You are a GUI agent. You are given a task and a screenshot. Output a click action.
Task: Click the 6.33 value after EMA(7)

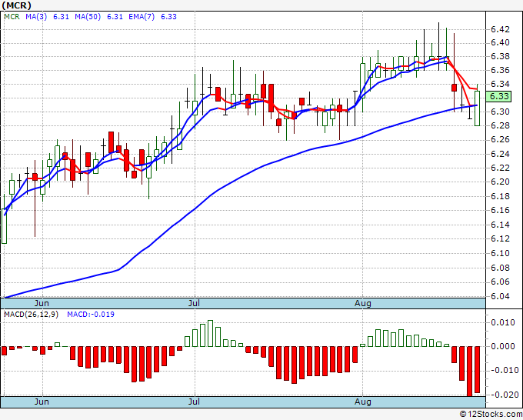[x=168, y=17]
